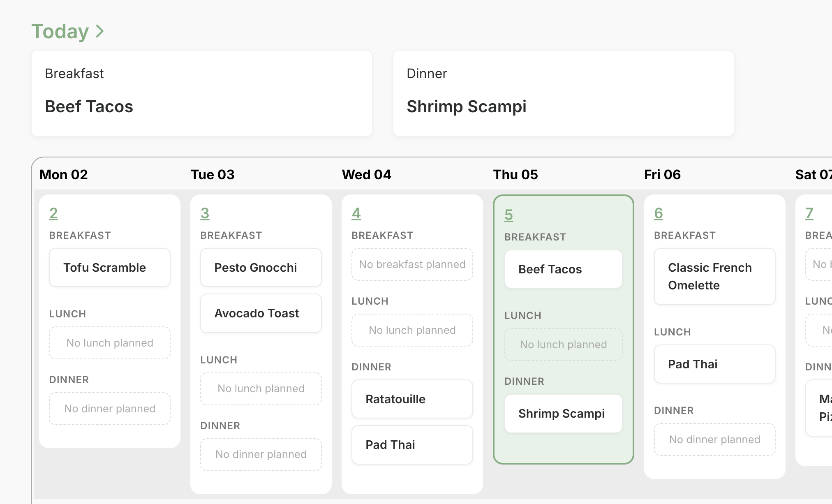Add dinner in Friday's empty slot
The image size is (832, 504).
[714, 439]
